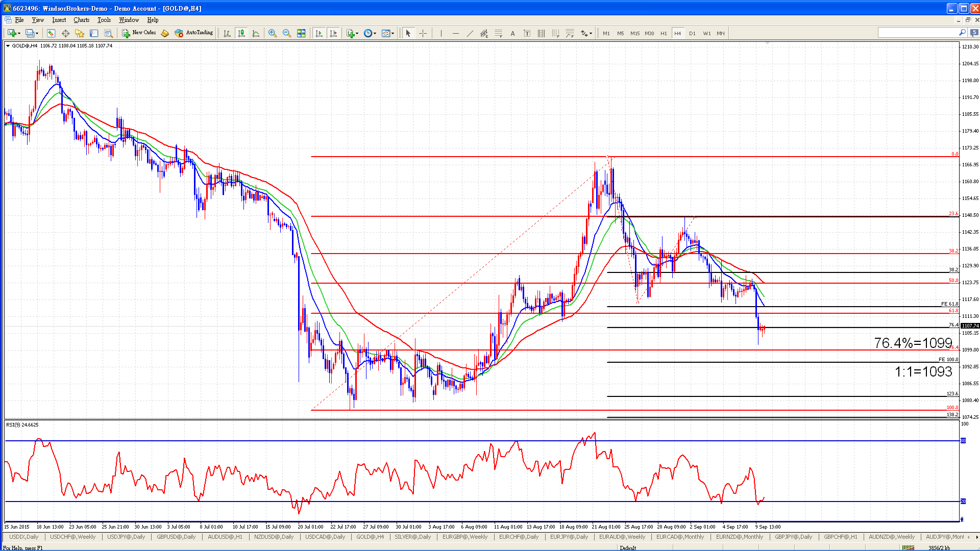Expand the Periods dropdown arrow
This screenshot has width=980, height=551.
tap(375, 34)
